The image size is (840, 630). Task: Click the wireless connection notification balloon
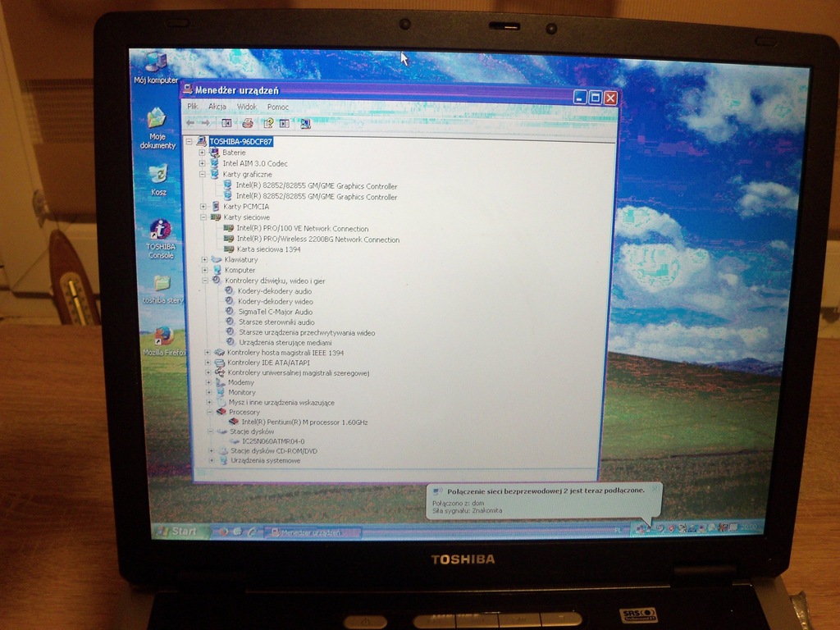(x=544, y=500)
